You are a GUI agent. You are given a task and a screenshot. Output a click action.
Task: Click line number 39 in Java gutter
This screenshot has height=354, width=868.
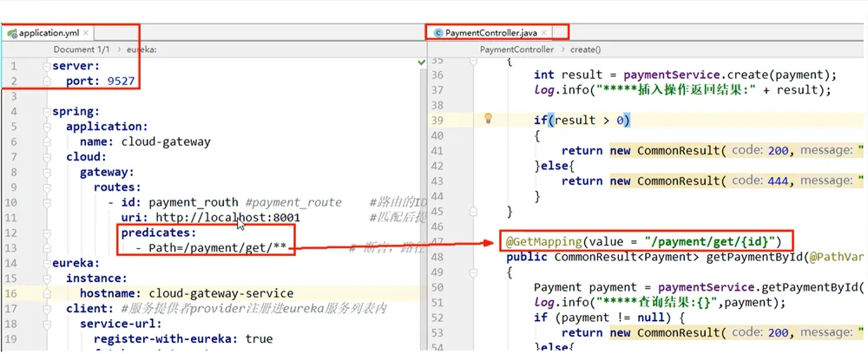(437, 120)
